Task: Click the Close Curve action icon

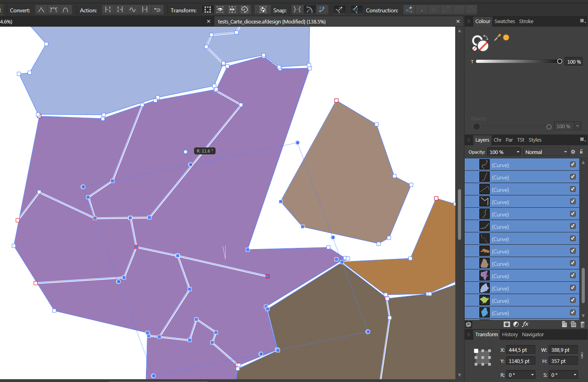Action: [120, 10]
